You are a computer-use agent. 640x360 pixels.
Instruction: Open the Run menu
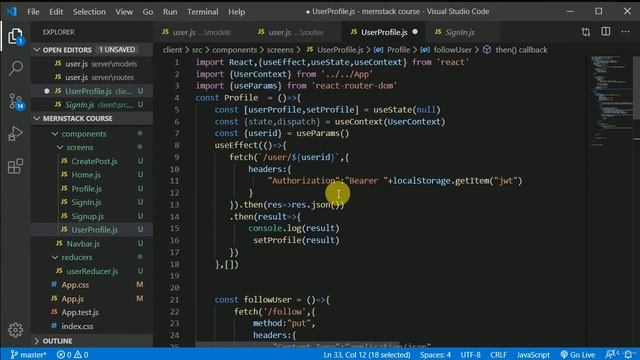[170, 12]
